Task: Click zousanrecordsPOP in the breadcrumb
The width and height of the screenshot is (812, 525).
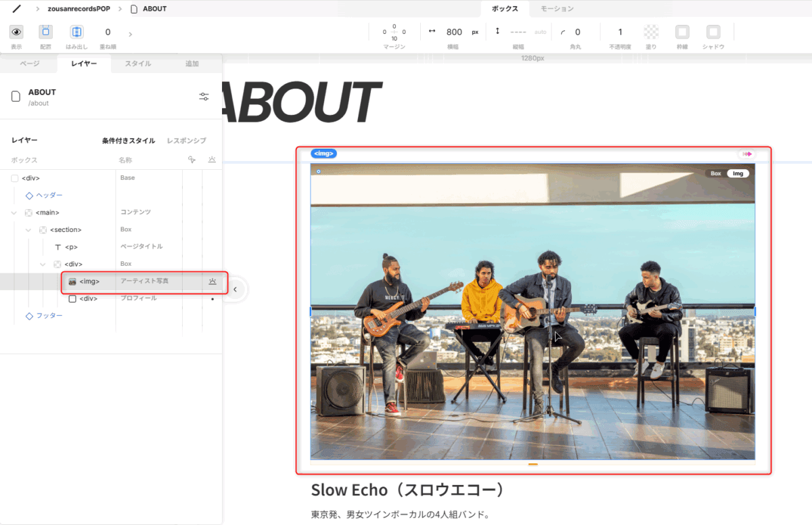Action: pyautogui.click(x=80, y=9)
